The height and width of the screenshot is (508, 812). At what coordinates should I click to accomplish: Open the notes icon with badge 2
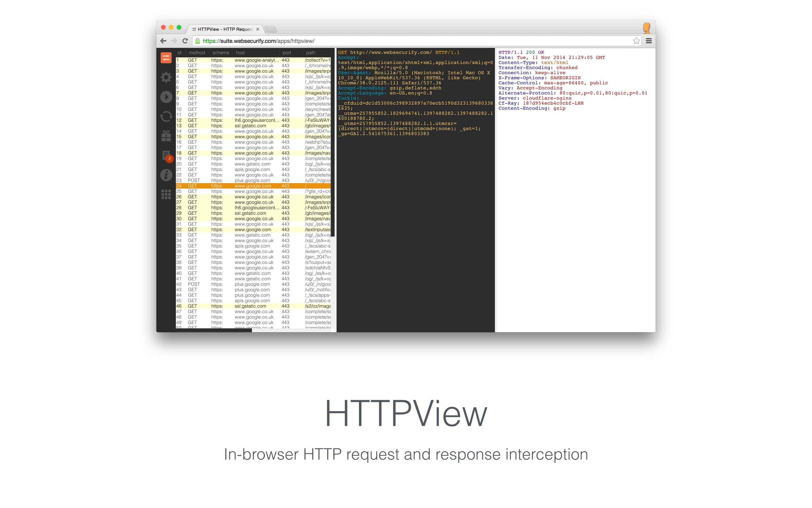point(167,156)
